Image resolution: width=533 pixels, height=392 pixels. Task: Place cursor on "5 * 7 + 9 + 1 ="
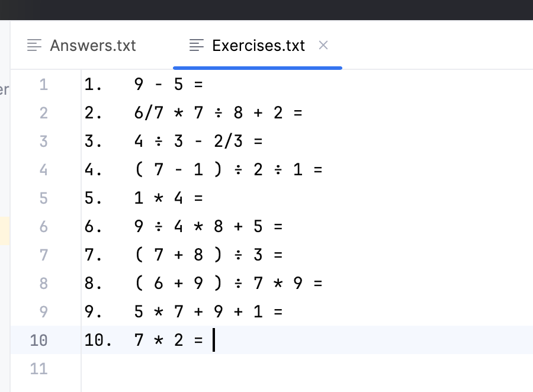tap(208, 312)
